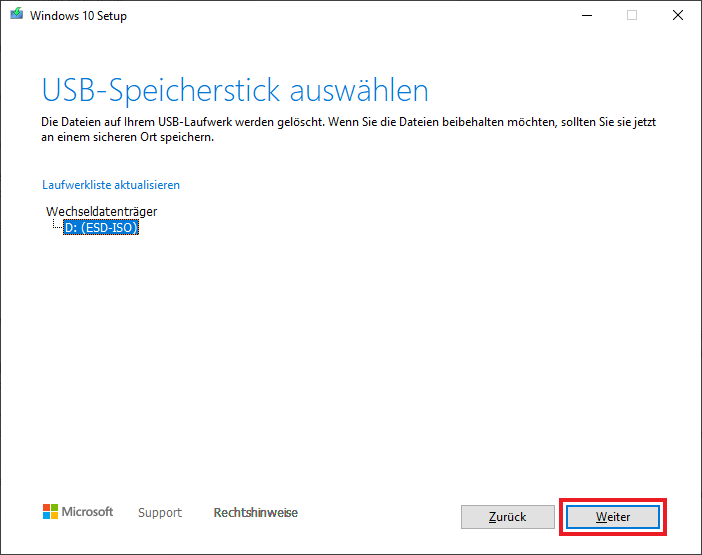
Task: Click the four-color Microsoft logo squares
Action: click(50, 512)
